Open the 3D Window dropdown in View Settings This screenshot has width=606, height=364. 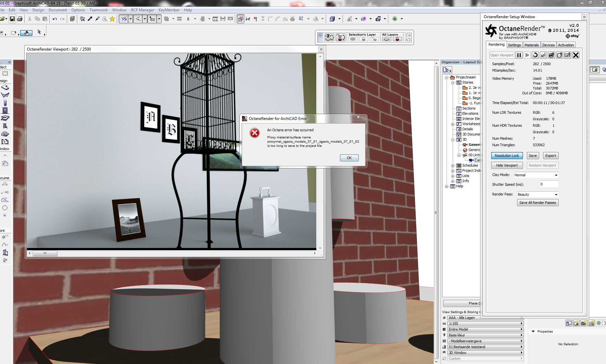click(x=485, y=353)
